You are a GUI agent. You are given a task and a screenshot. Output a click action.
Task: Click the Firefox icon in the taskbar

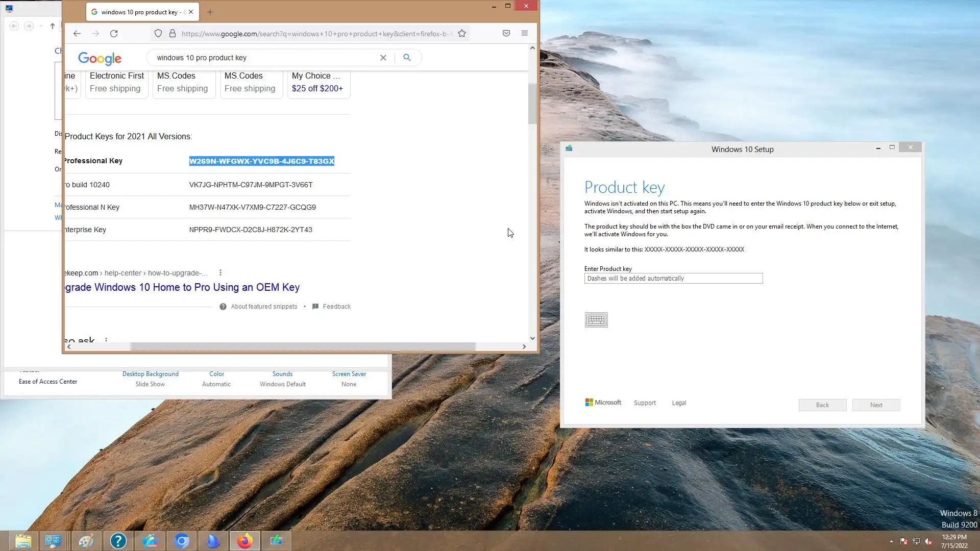[244, 540]
